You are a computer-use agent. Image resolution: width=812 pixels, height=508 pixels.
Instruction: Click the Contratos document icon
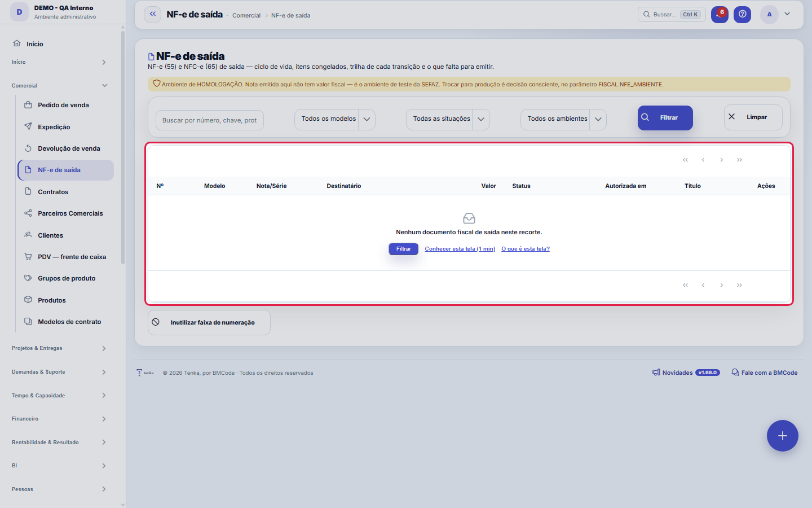(x=28, y=191)
